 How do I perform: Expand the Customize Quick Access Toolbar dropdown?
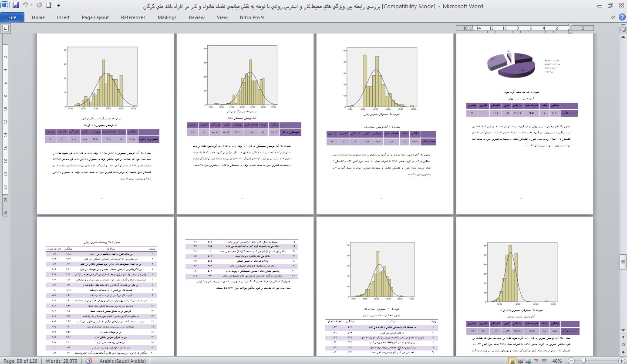[x=58, y=6]
